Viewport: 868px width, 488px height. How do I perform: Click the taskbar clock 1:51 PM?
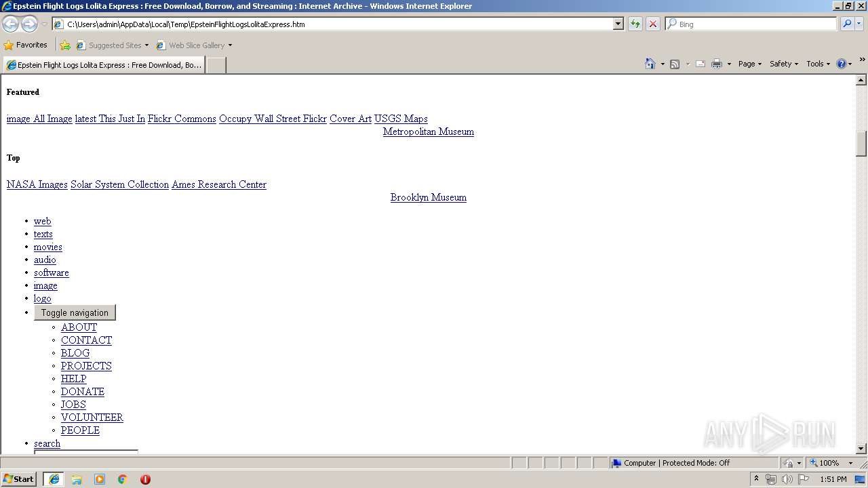[833, 479]
